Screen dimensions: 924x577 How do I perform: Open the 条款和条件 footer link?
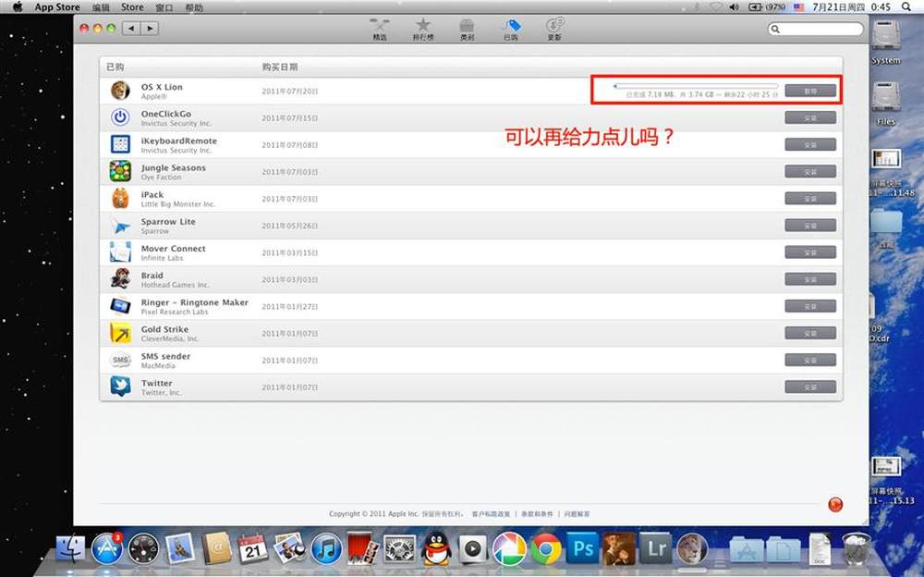pos(537,514)
